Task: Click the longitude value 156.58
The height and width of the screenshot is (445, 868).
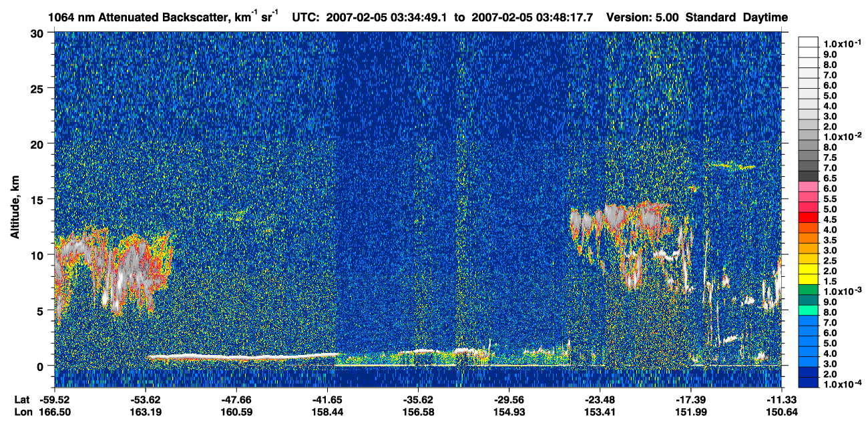Action: pyautogui.click(x=418, y=412)
